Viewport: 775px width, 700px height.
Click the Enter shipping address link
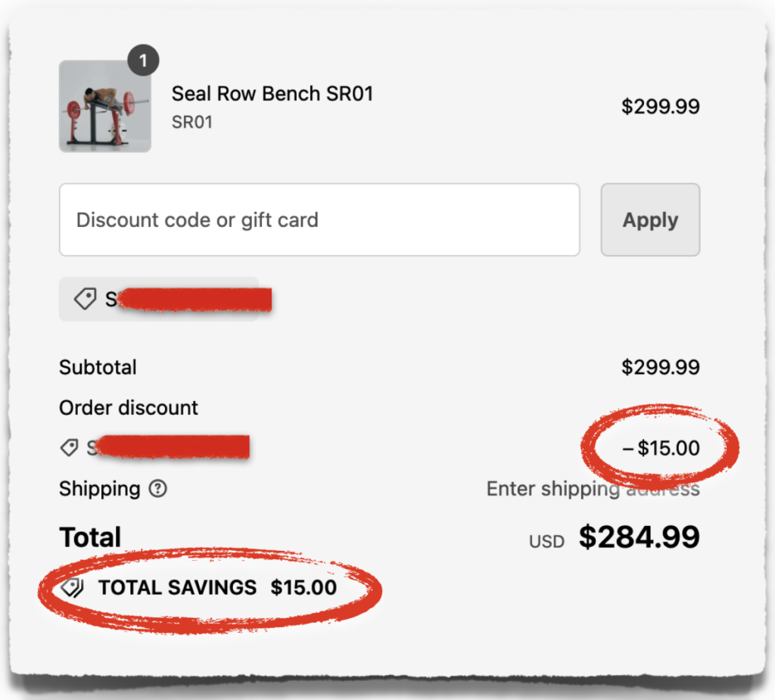pyautogui.click(x=593, y=489)
